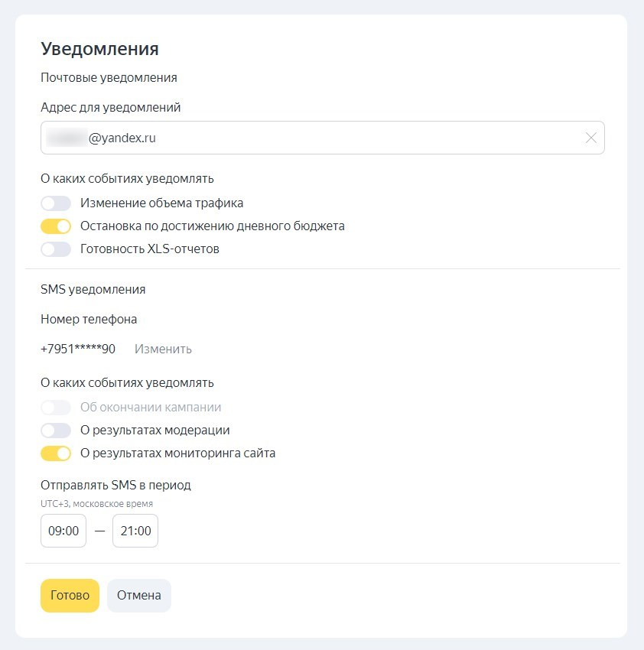Screen dimensions: 644x650
Task: Enable the 'О результатах модерации' SMS switch
Action: tap(56, 431)
